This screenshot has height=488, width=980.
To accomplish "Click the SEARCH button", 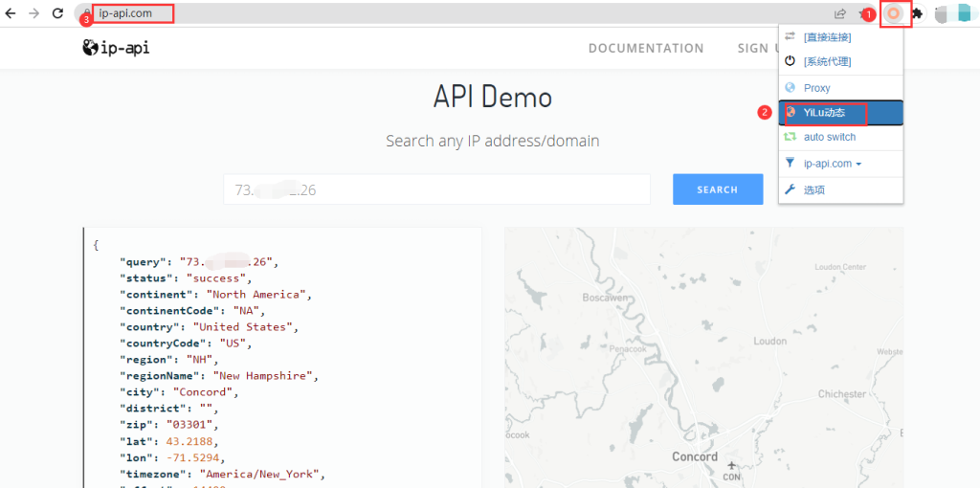I will [x=718, y=189].
